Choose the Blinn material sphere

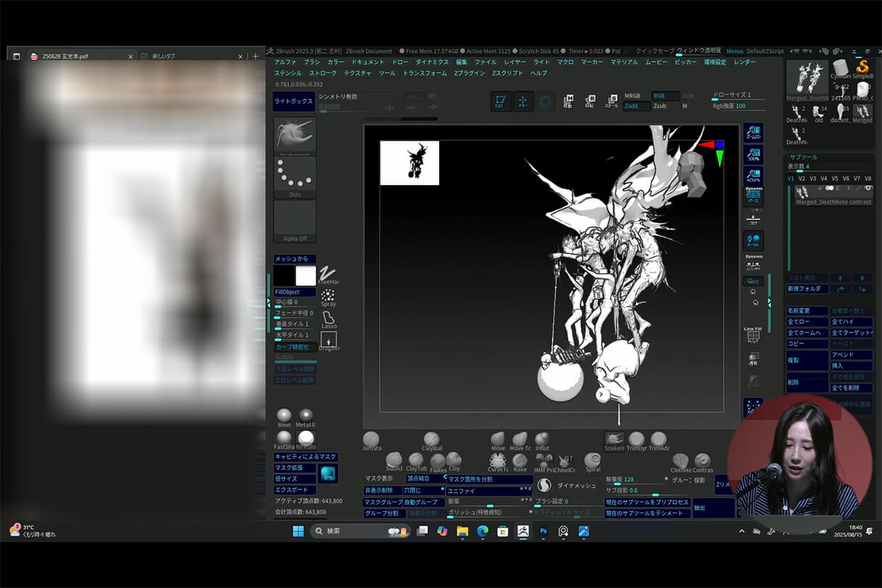click(x=284, y=415)
